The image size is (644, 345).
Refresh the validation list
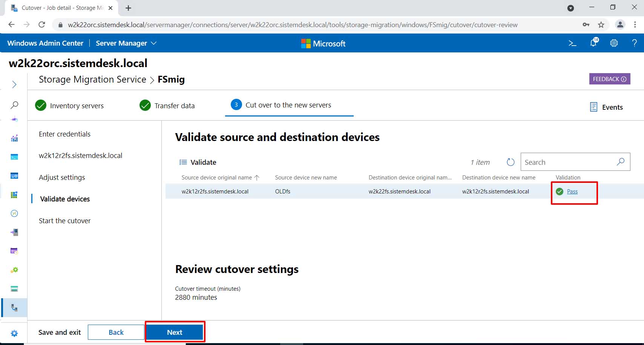click(x=511, y=162)
